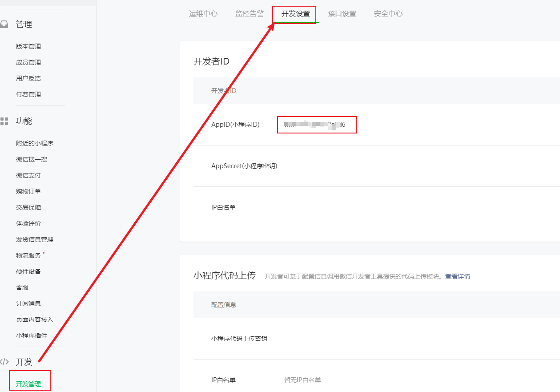Viewport: 560px width, 392px height.
Task: Click the AppID(小程序ID) label
Action: [235, 125]
